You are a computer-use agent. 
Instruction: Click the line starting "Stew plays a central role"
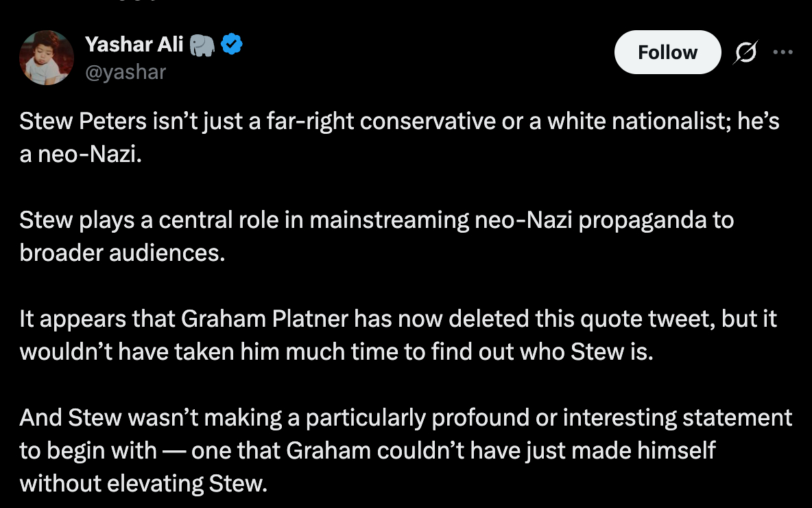coord(377,220)
